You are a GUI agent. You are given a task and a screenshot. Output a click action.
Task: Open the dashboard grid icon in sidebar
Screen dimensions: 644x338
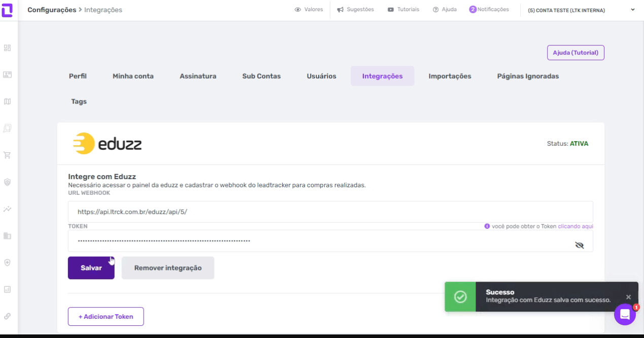click(x=7, y=48)
